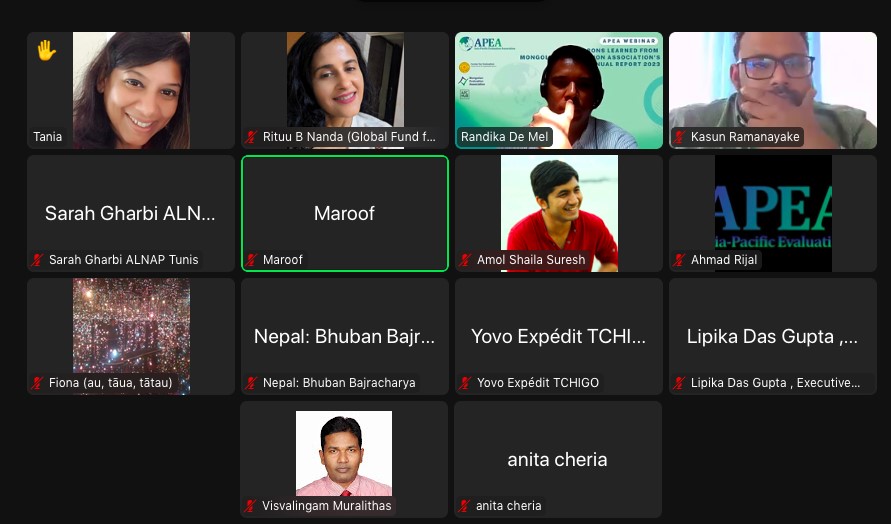Click the Nepal: Bhuban Bajracharya name label
This screenshot has height=524, width=891.
pos(339,383)
